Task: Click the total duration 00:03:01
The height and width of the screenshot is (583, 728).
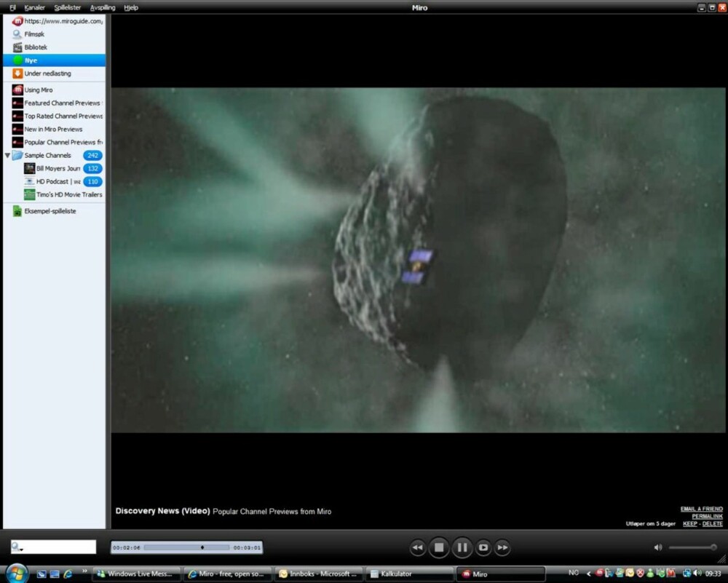Action: click(x=247, y=548)
